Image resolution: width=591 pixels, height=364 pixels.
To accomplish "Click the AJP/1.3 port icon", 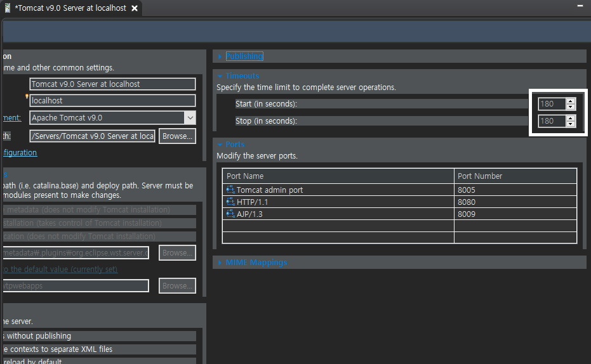I will point(230,214).
